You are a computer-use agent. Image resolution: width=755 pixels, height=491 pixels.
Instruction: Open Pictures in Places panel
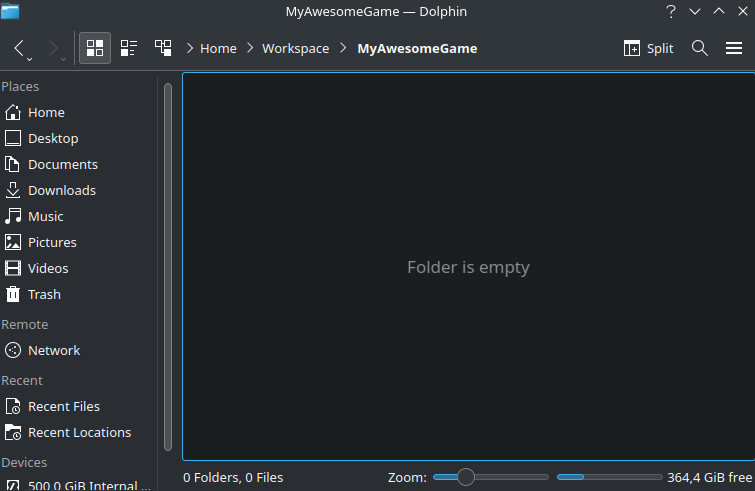click(x=79, y=242)
